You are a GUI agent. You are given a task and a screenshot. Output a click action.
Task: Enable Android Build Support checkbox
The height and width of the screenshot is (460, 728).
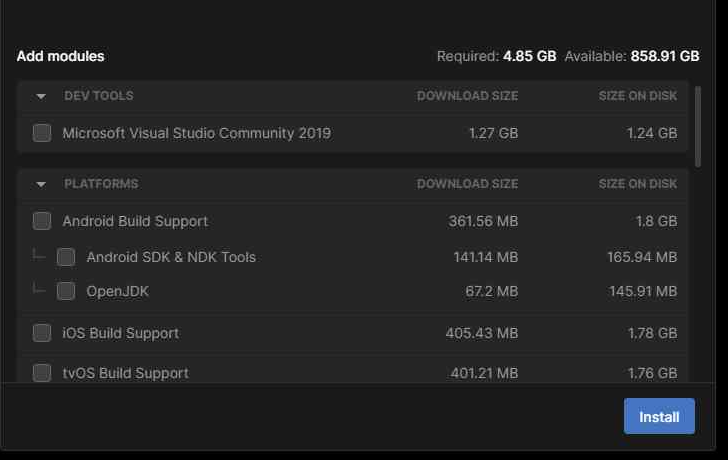click(42, 221)
